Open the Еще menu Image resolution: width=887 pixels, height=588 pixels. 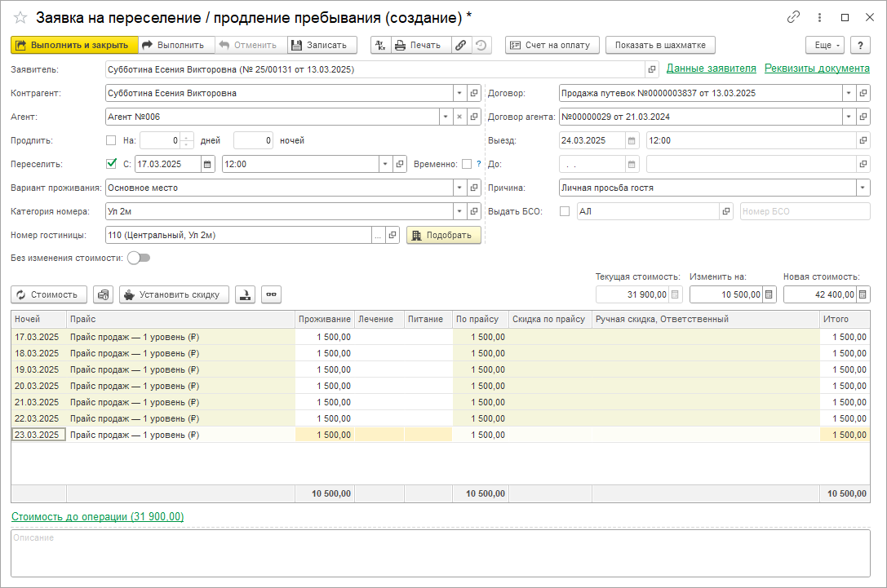click(x=824, y=46)
